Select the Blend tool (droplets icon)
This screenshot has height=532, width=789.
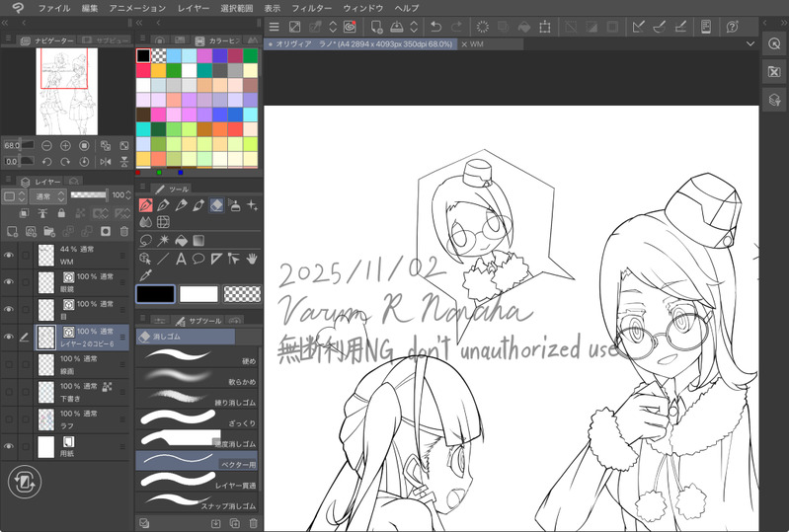point(146,222)
